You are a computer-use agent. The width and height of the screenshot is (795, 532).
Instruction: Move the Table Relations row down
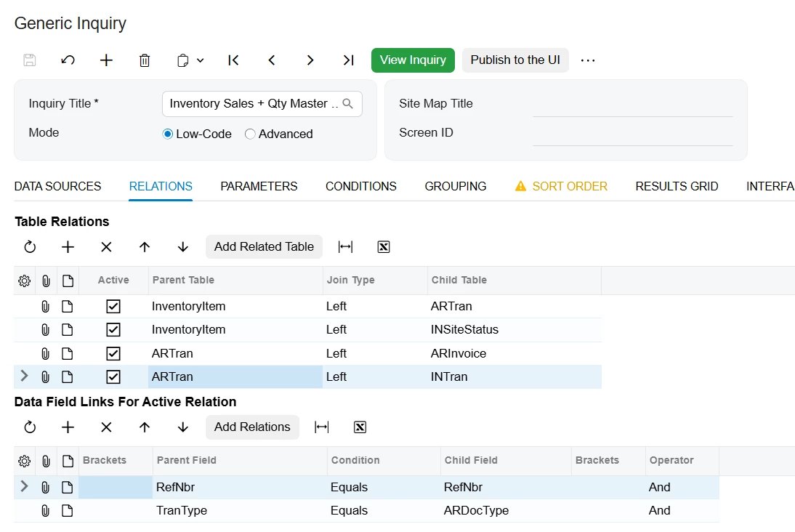[x=183, y=247]
